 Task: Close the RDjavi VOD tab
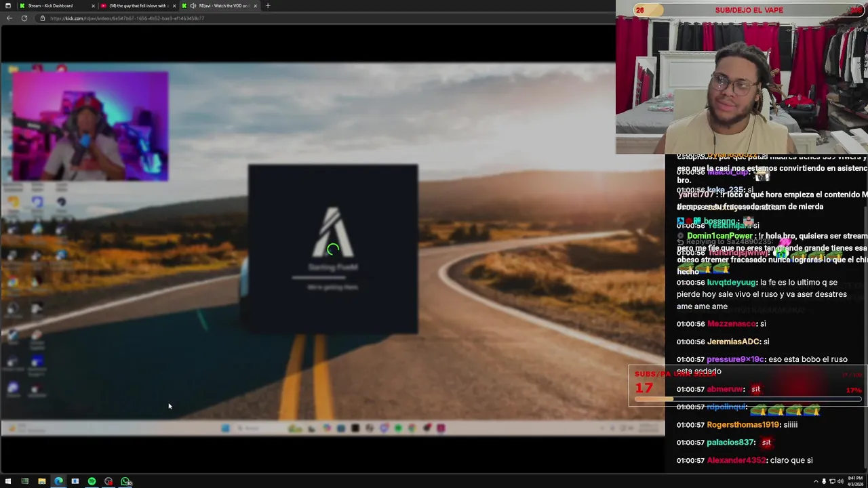pyautogui.click(x=255, y=5)
